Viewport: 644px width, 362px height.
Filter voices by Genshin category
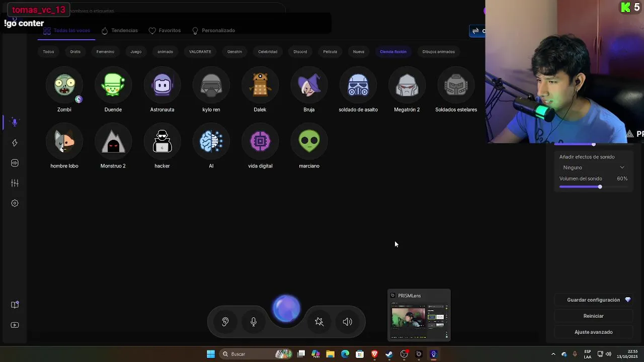pos(234,52)
